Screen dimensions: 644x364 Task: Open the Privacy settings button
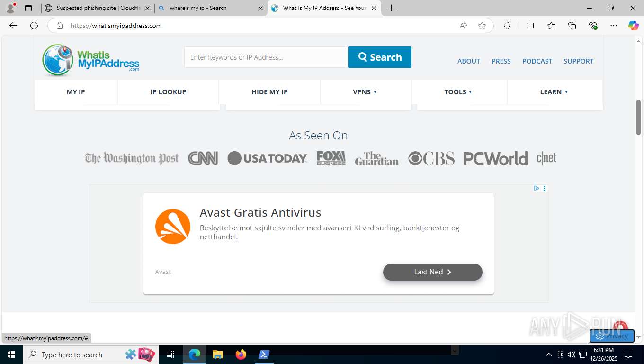tap(612, 336)
